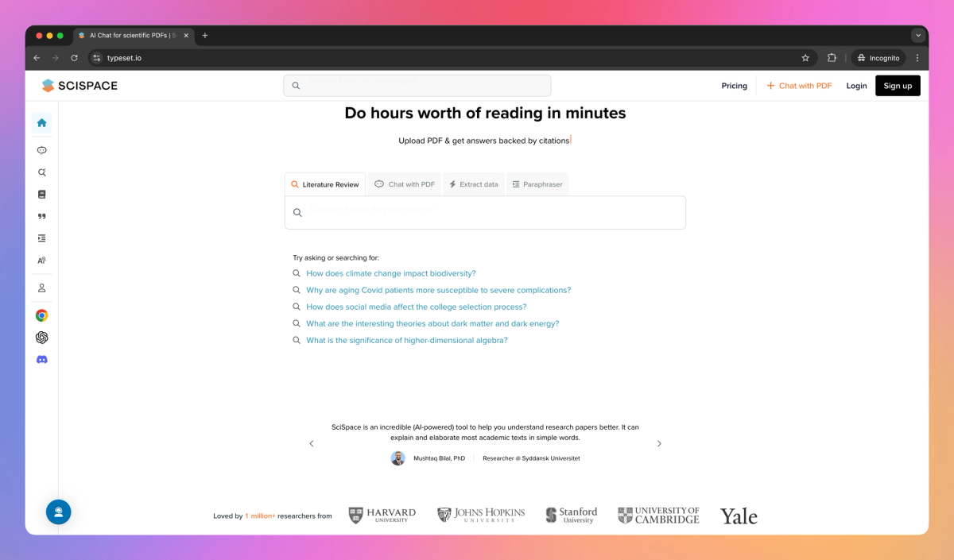Open the Chrome extension icon in sidebar
This screenshot has width=954, height=560.
tap(42, 315)
